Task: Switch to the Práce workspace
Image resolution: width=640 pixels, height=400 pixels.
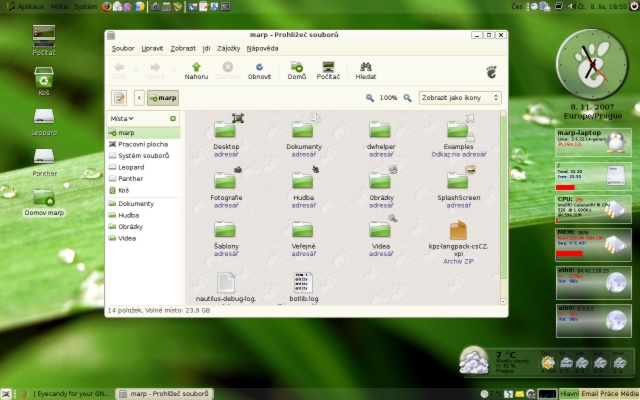Action: pos(609,394)
